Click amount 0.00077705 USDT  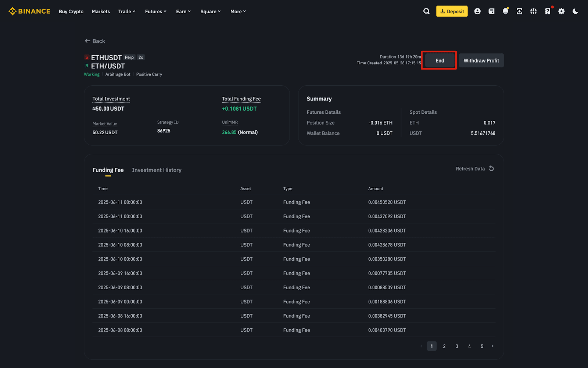tap(387, 273)
